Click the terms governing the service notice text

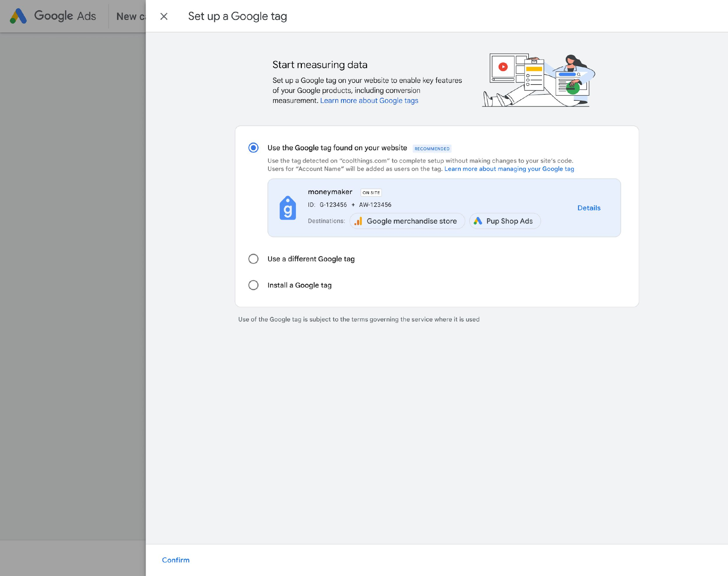(359, 319)
